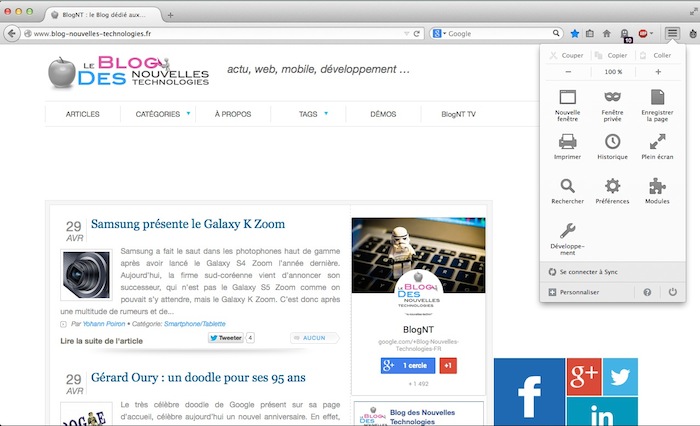Screen dimensions: 700x426
Task: Reset zoom by clicking 100 %
Action: point(613,71)
